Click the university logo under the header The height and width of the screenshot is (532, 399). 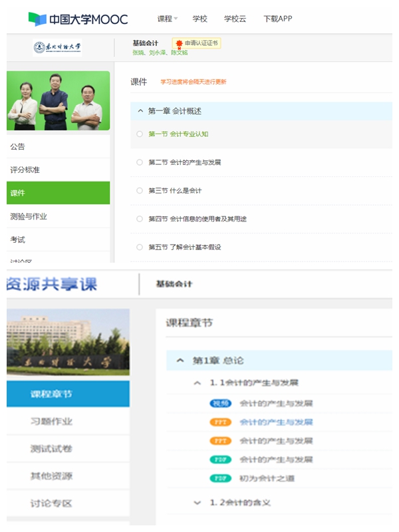point(58,48)
